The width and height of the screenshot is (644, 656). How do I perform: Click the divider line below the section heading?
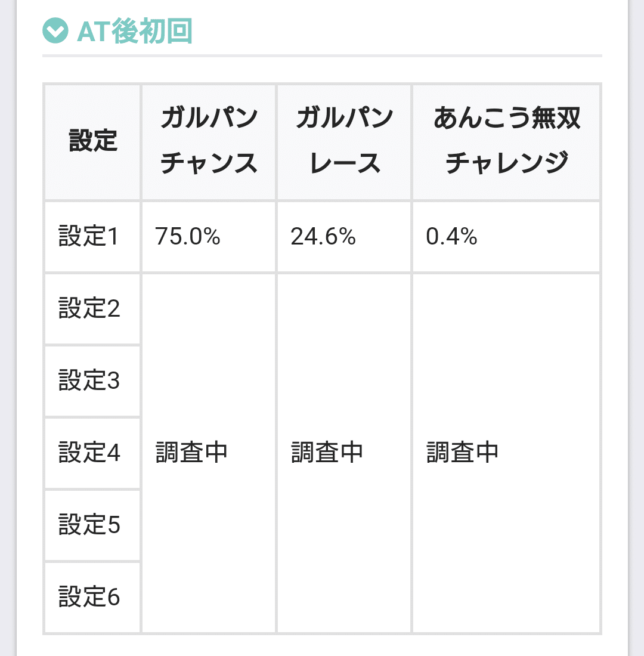(x=322, y=54)
